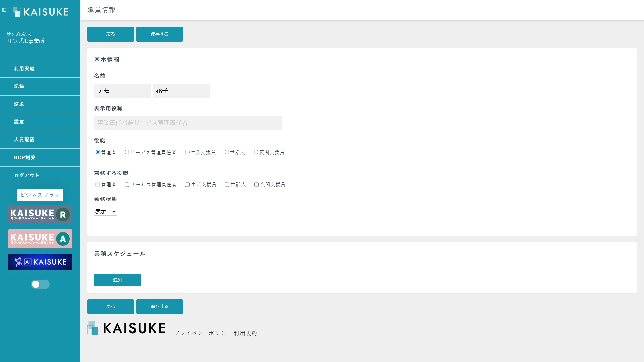The height and width of the screenshot is (362, 644).
Task: Click the 表示用役職 input field
Action: coord(188,123)
